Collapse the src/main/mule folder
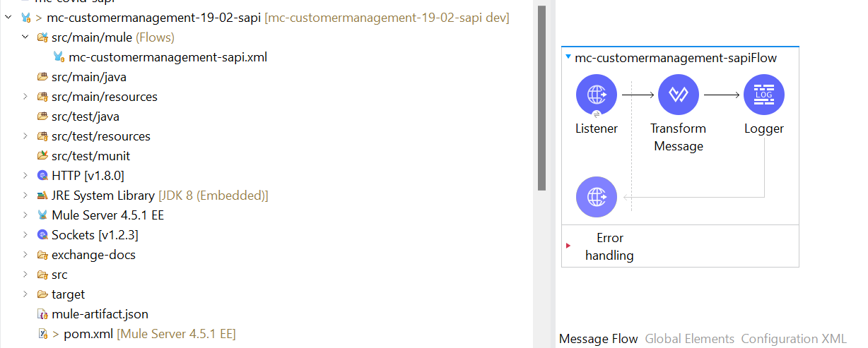 (x=25, y=37)
